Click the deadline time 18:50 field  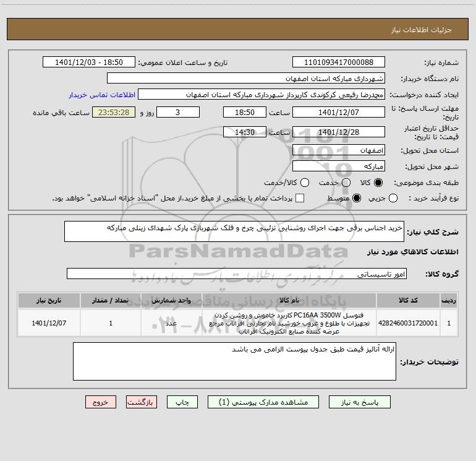(x=245, y=112)
